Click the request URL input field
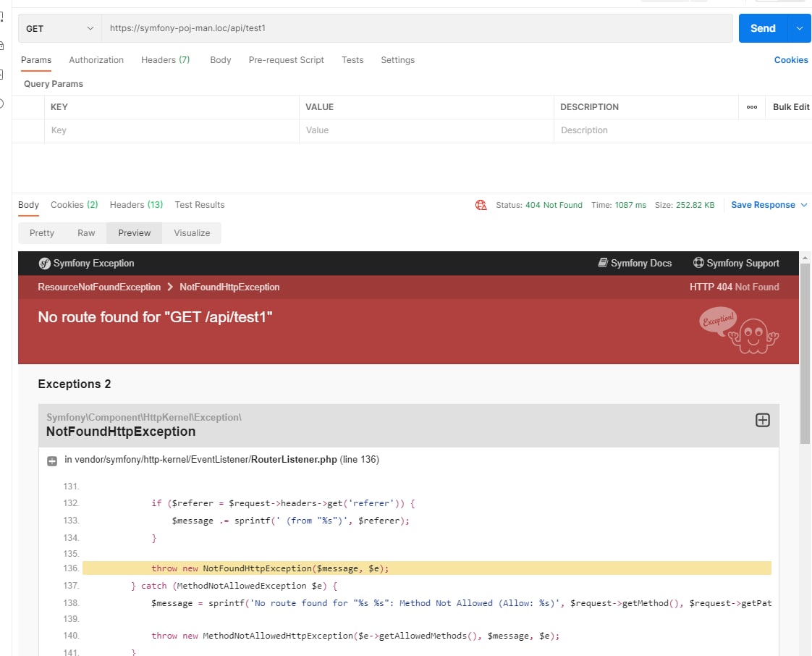The height and width of the screenshot is (656, 812). click(x=417, y=28)
